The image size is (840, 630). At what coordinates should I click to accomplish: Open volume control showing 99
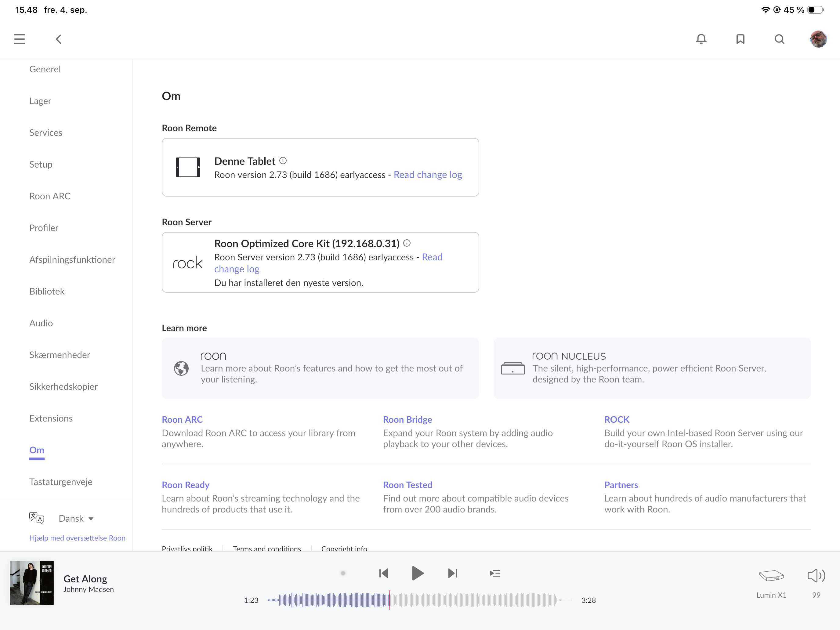coord(816,576)
